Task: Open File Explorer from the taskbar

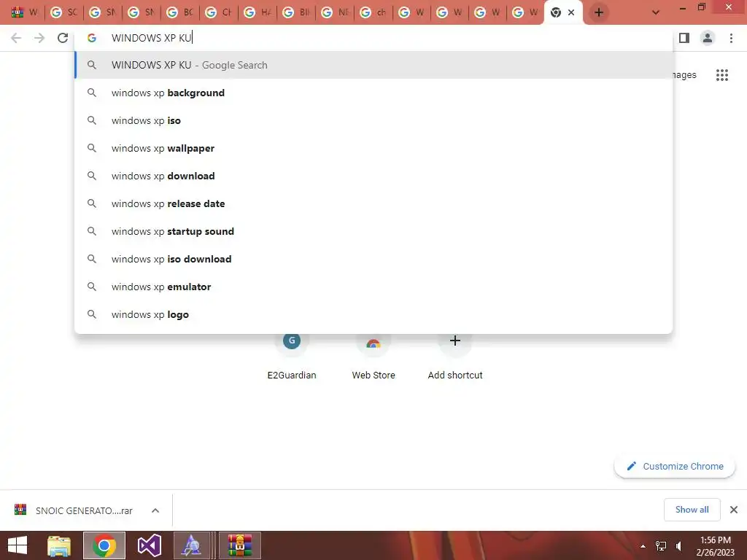Action: click(x=59, y=545)
